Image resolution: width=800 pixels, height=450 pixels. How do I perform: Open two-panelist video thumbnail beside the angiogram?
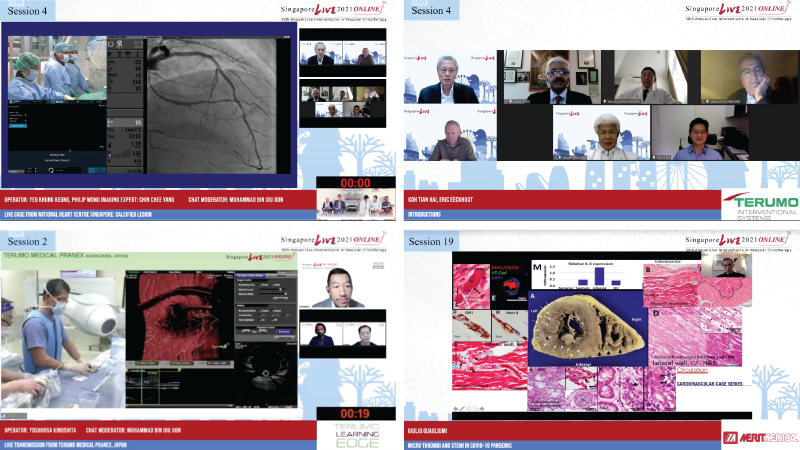tap(342, 53)
